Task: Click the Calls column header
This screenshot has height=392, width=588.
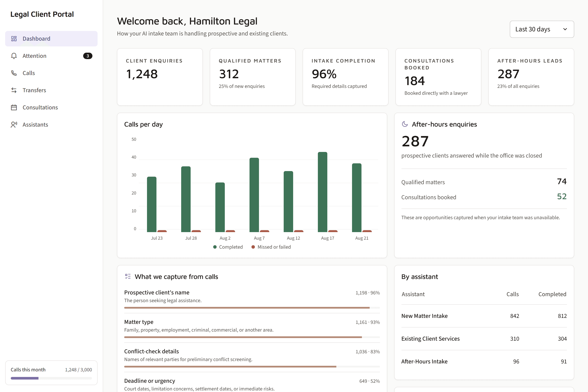Action: tap(513, 294)
